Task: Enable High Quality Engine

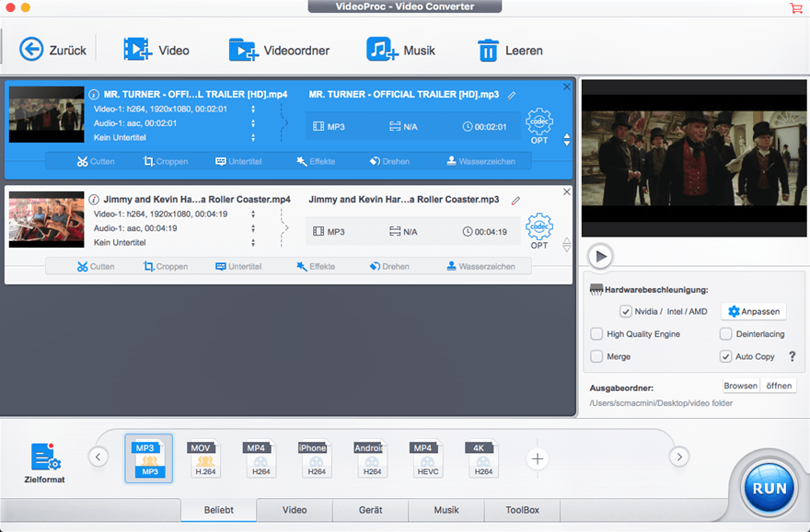Action: tap(596, 334)
